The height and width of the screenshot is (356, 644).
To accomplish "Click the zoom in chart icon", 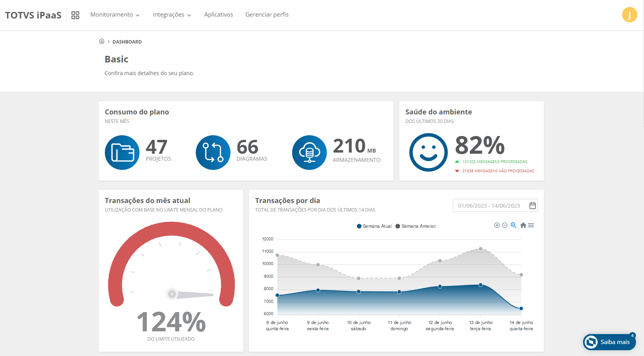I will (x=497, y=225).
